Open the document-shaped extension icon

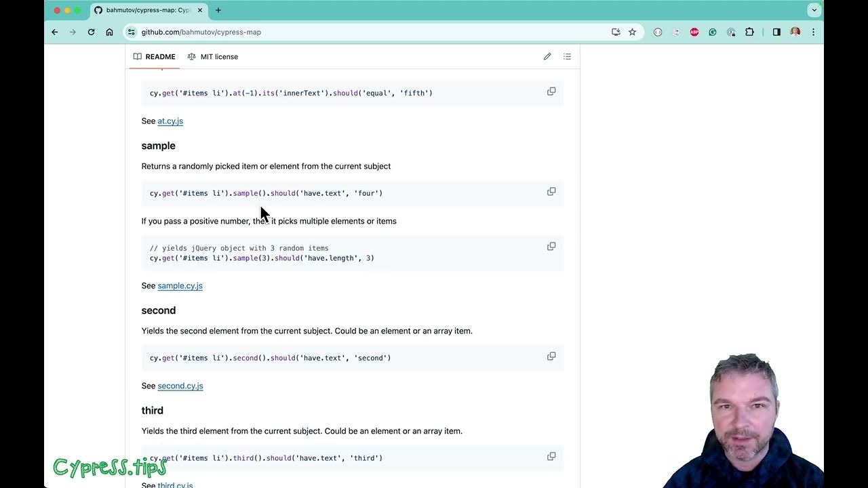coord(676,32)
